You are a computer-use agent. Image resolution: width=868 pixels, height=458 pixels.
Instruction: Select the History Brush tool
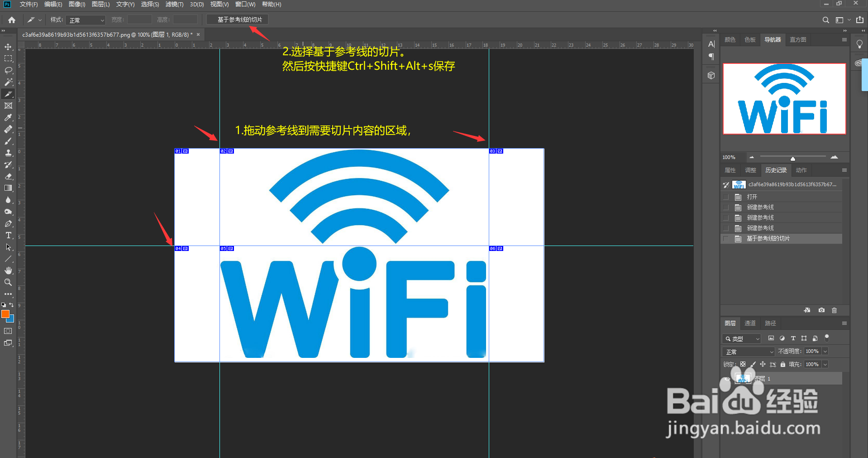pyautogui.click(x=8, y=164)
